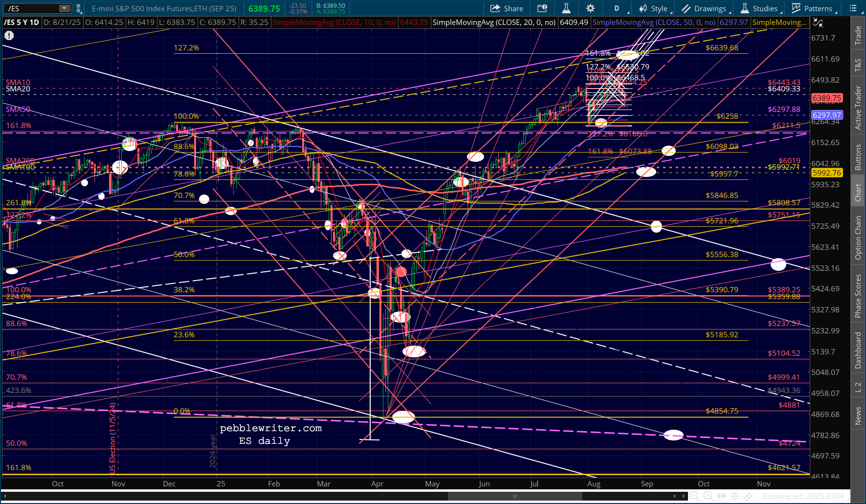Viewport: 866px width, 504px height.
Task: Open the Option Chain side tab
Action: [x=858, y=238]
